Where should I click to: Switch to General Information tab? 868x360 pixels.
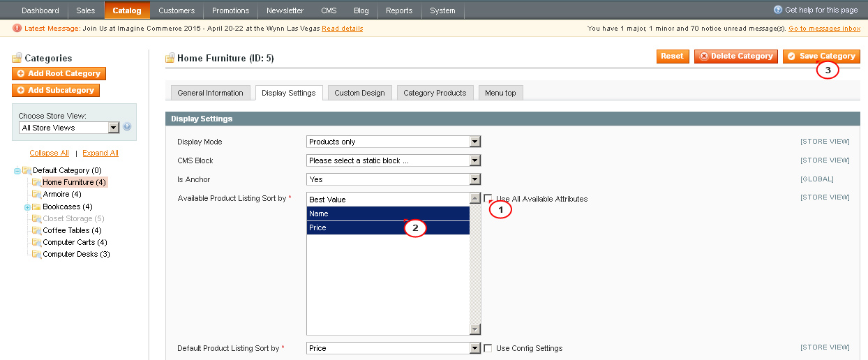pyautogui.click(x=211, y=93)
